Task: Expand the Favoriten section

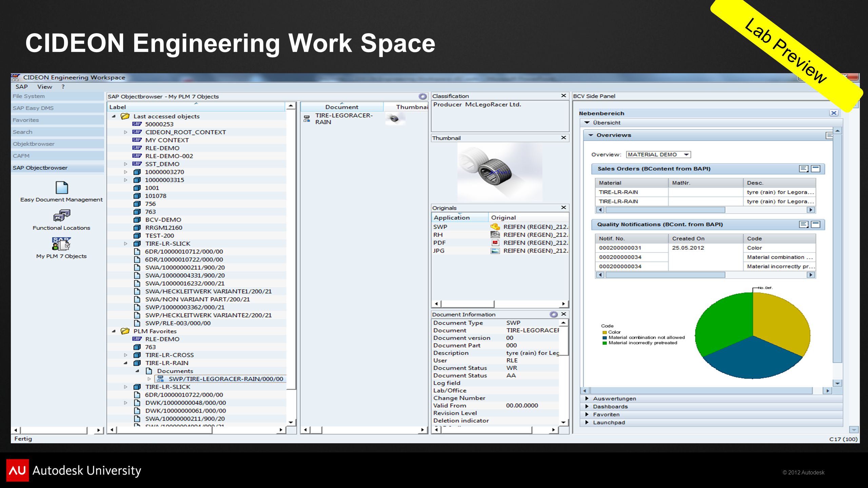Action: (587, 414)
